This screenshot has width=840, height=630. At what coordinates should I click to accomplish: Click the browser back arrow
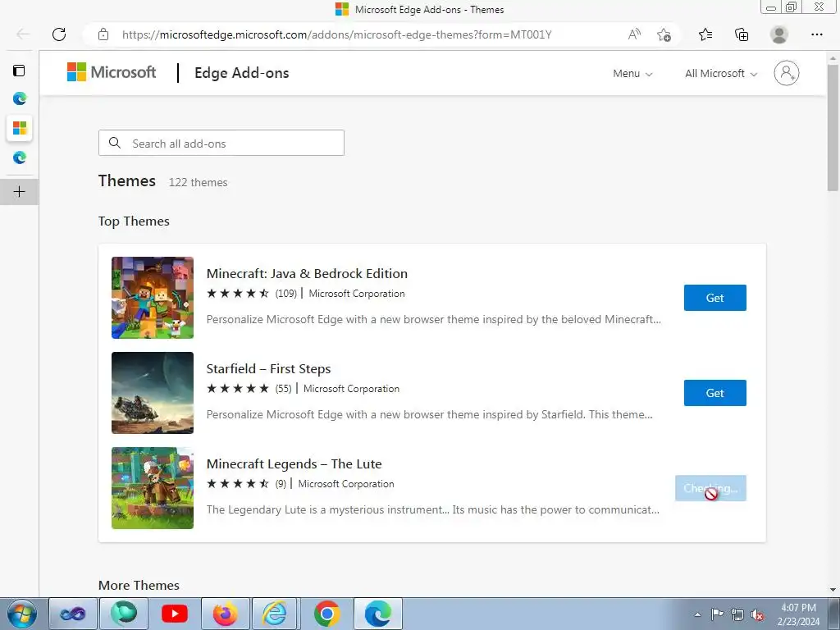point(22,34)
